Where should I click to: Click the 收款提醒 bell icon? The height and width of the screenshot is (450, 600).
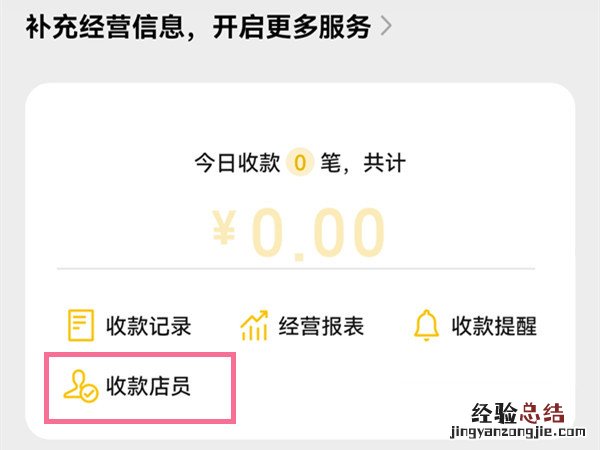(x=427, y=326)
